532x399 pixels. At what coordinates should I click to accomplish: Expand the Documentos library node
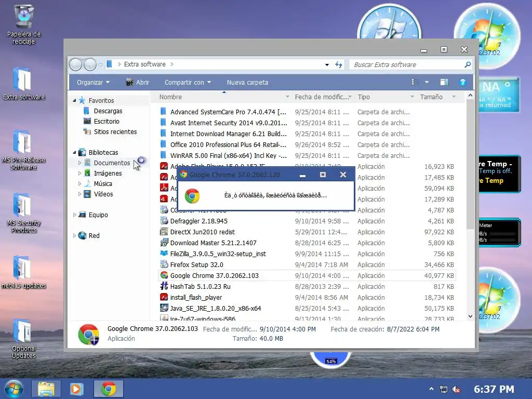point(79,163)
